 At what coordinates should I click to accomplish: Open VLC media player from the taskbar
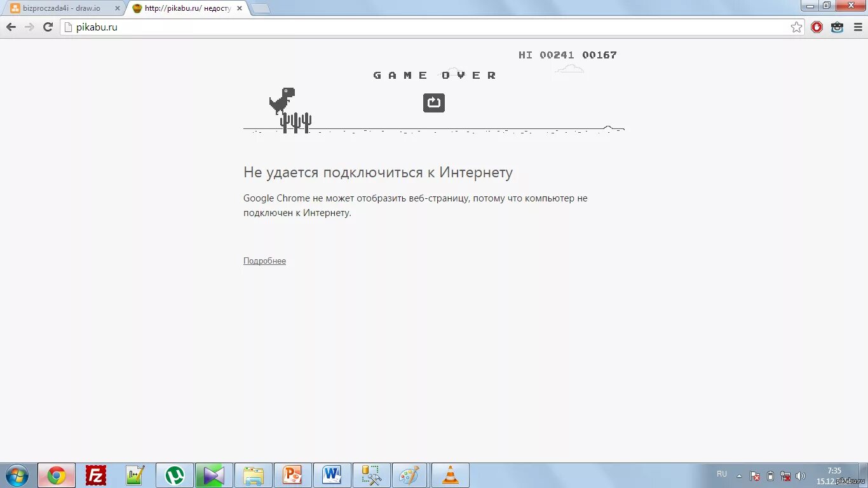(451, 475)
